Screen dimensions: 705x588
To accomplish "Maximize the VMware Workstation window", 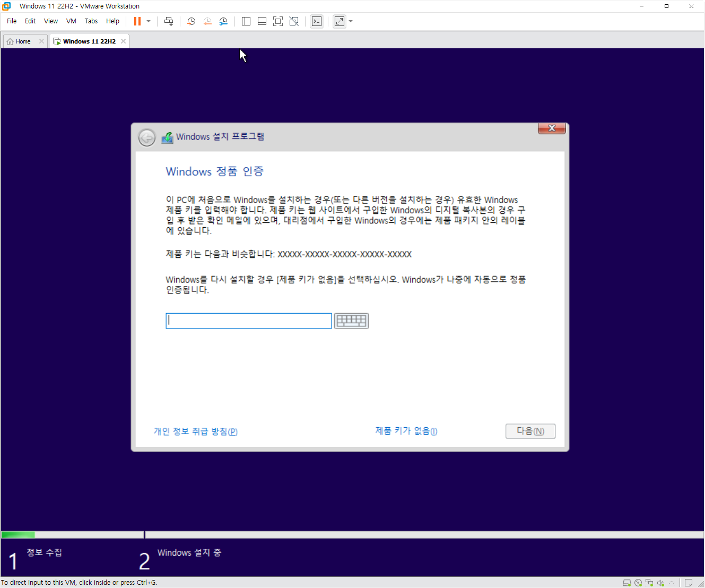I will (x=666, y=6).
